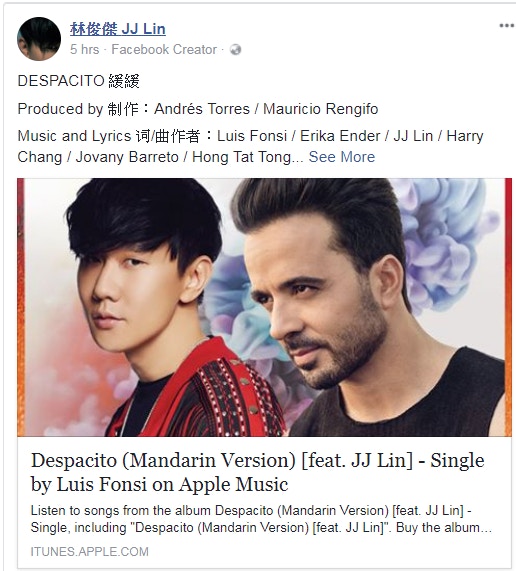Viewport: 516px width, 571px height.
Task: Click the 'Music and Lyrics' credit line
Action: click(x=250, y=146)
